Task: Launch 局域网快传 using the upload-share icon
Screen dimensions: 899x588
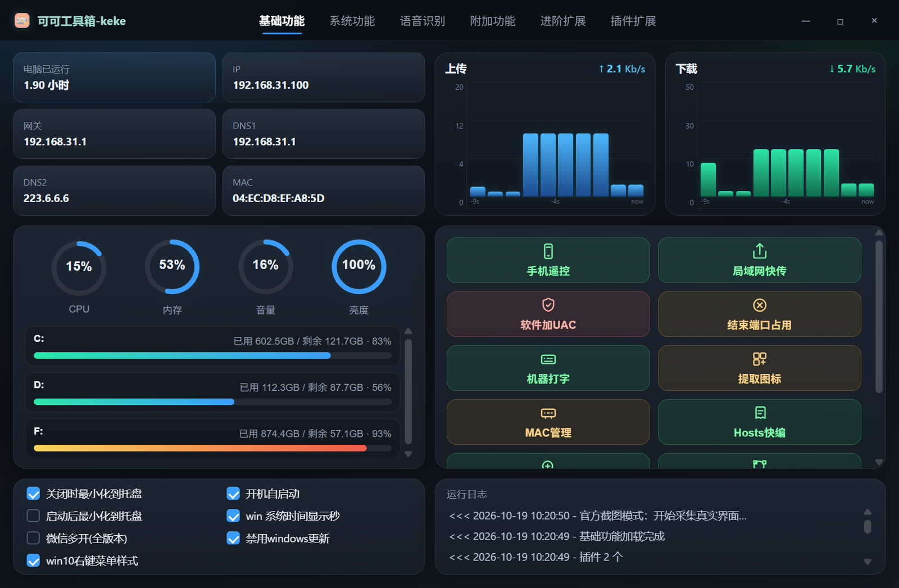Action: pyautogui.click(x=760, y=251)
